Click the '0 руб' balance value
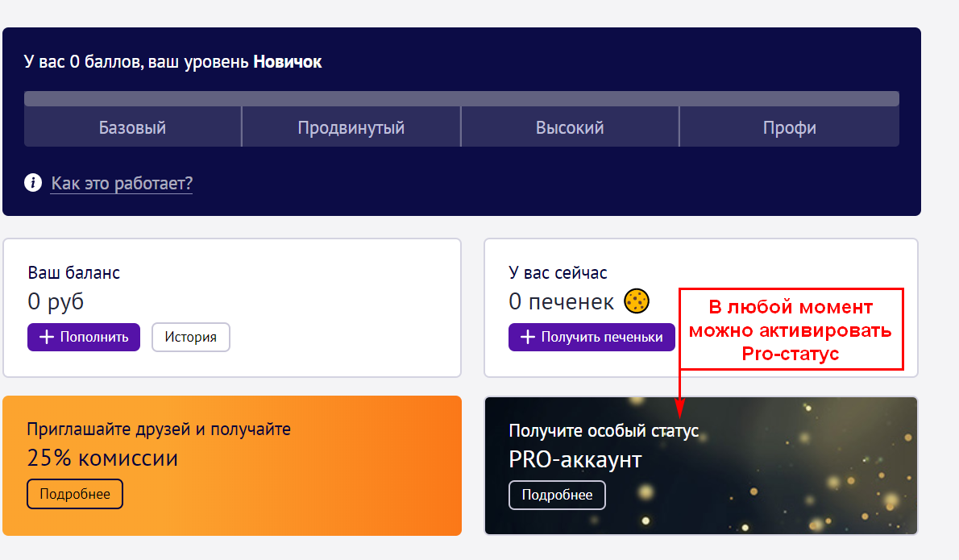 click(x=56, y=302)
